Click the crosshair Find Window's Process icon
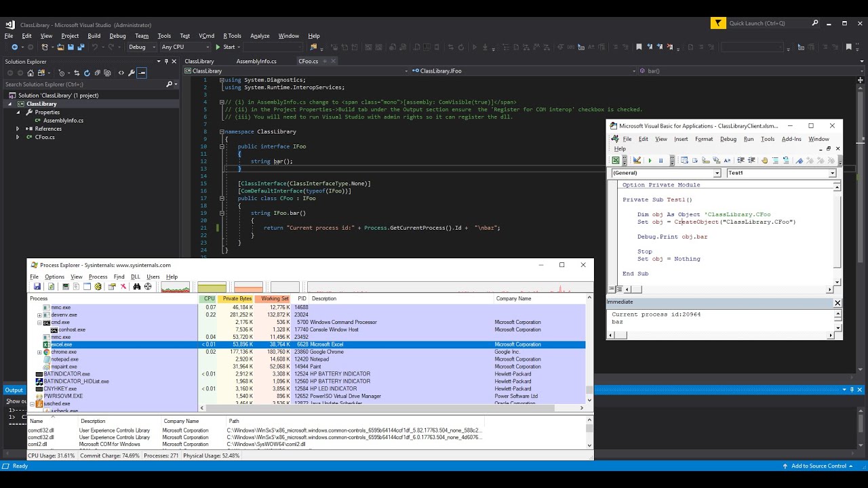The image size is (868, 488). (147, 287)
